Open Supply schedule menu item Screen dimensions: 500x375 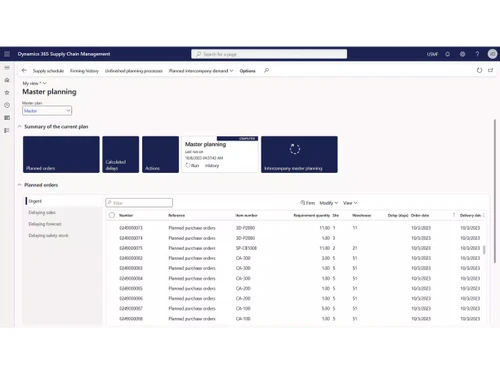tap(48, 71)
